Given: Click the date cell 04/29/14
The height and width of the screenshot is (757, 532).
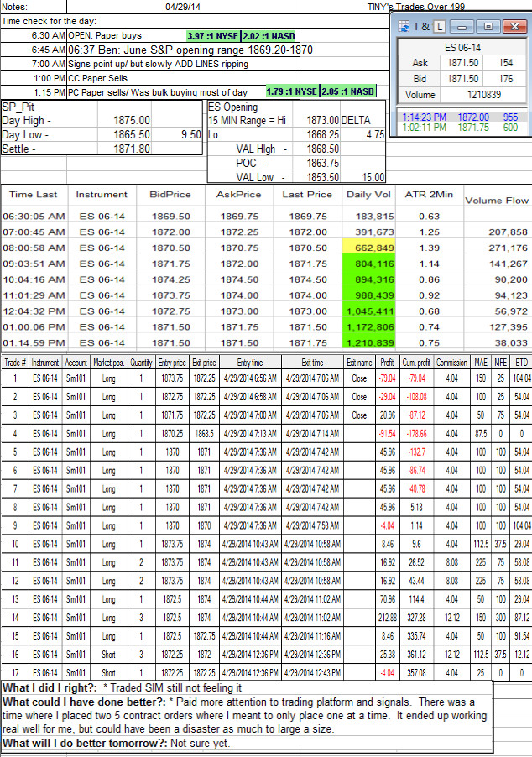Looking at the screenshot, I should pos(183,7).
